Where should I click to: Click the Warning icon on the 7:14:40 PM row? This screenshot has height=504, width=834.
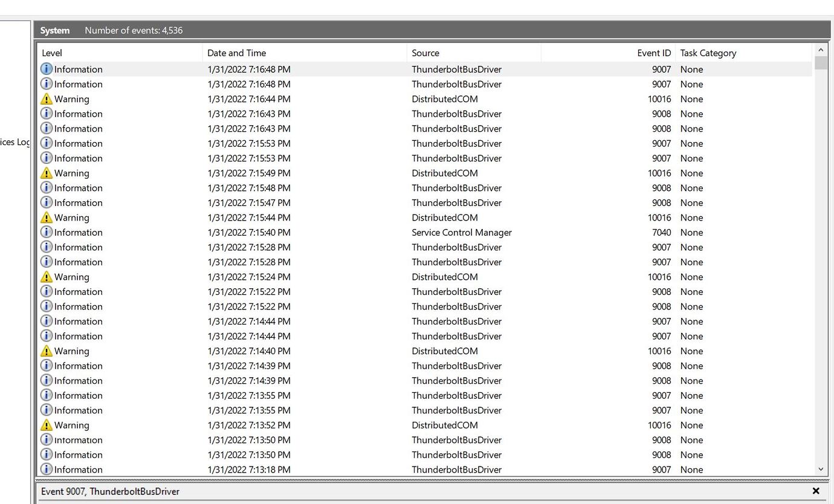[x=47, y=351]
